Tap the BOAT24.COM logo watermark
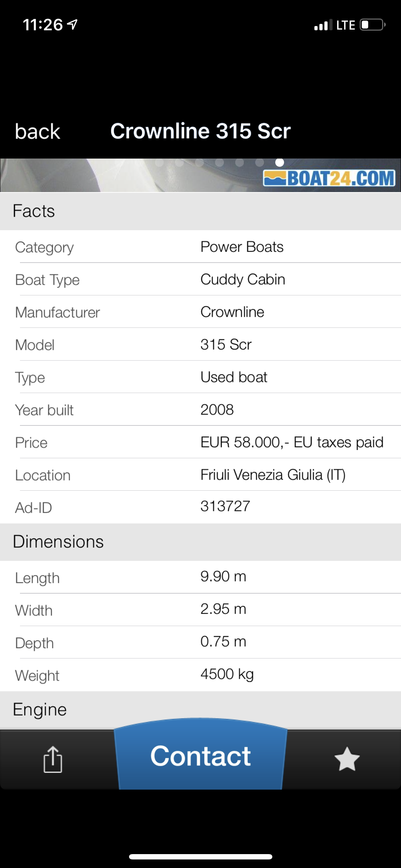Screen dimensions: 401x868 [x=329, y=178]
